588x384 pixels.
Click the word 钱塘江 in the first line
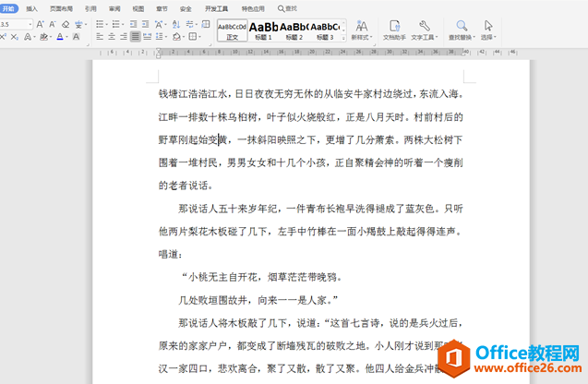pyautogui.click(x=174, y=94)
